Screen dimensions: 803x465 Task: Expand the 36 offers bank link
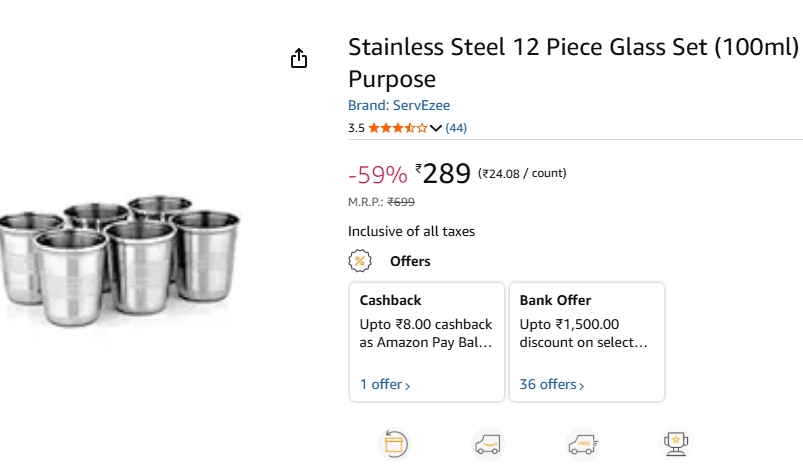click(x=551, y=384)
